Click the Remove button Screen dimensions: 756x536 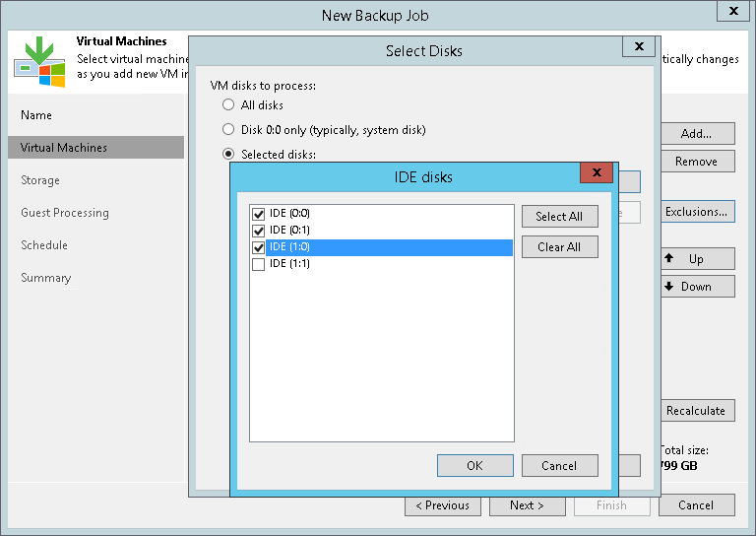click(697, 162)
